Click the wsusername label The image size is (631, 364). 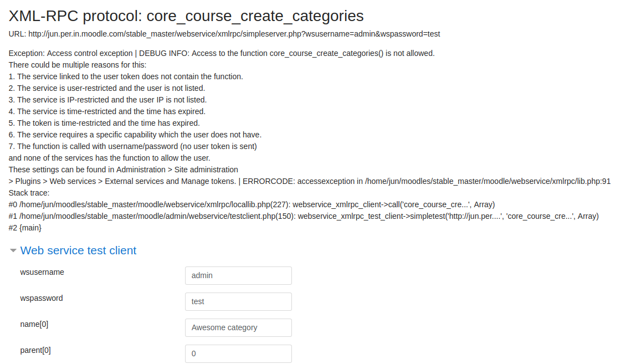[42, 272]
